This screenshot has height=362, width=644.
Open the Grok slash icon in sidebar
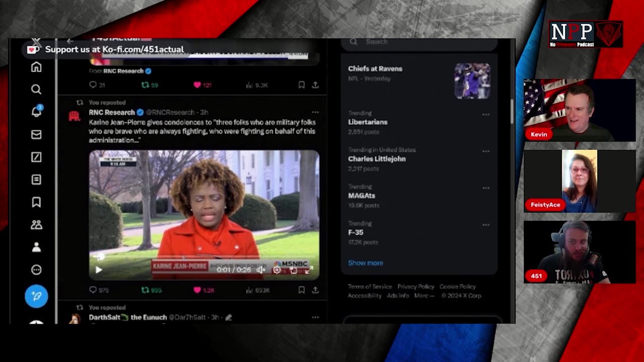[x=36, y=157]
